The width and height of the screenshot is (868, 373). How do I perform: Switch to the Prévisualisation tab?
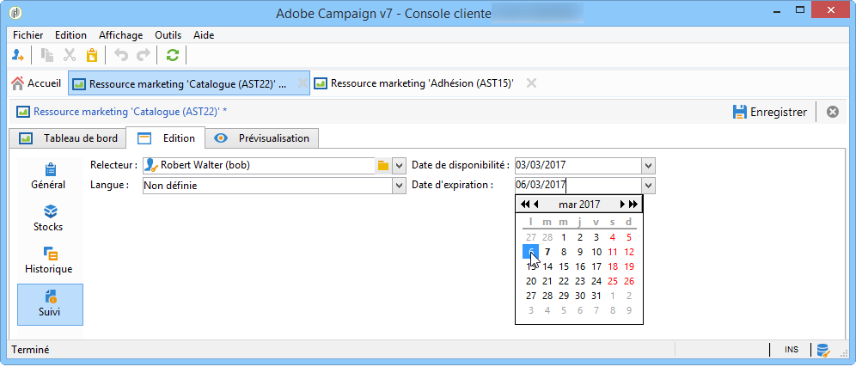click(x=265, y=138)
